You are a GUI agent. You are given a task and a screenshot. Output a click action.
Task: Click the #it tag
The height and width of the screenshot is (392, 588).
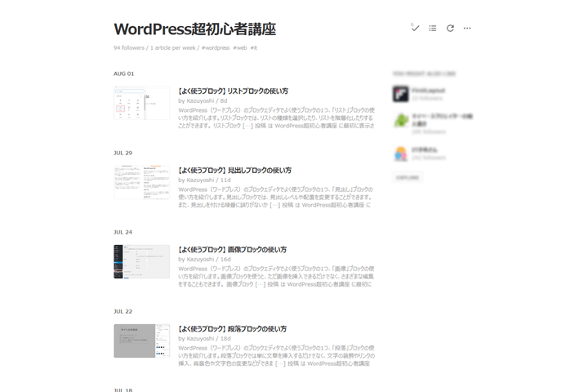253,47
